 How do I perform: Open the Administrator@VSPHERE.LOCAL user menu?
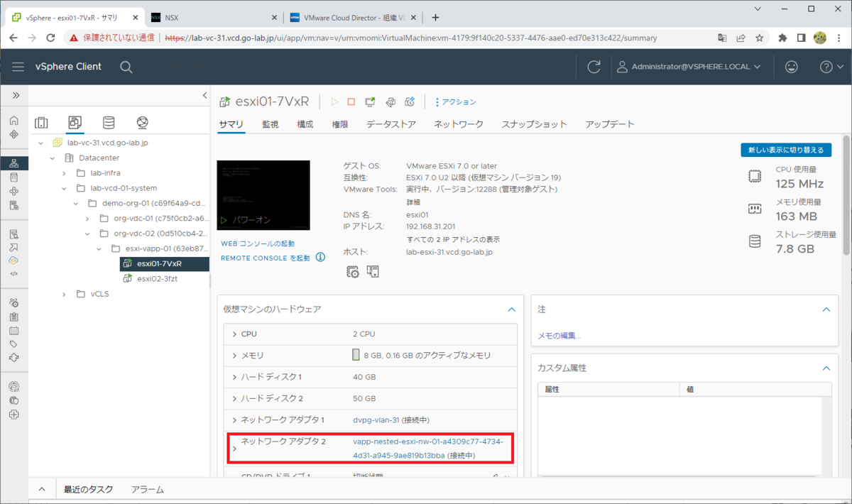(x=689, y=67)
